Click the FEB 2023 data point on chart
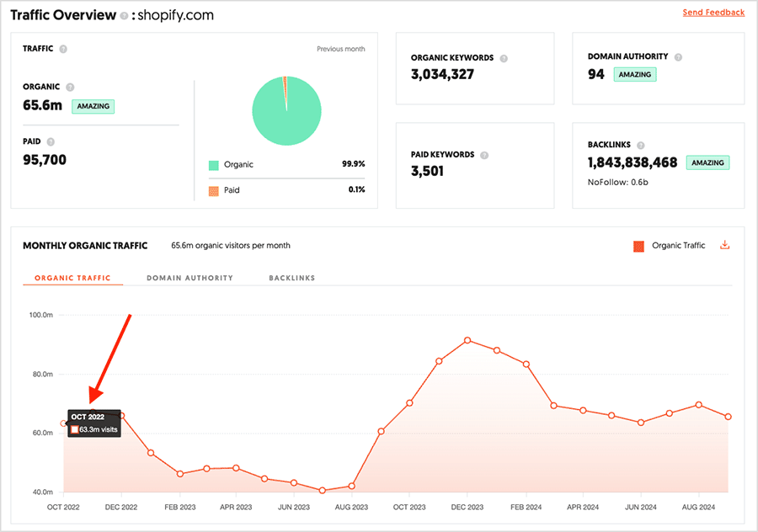Image resolution: width=758 pixels, height=532 pixels. [x=180, y=474]
